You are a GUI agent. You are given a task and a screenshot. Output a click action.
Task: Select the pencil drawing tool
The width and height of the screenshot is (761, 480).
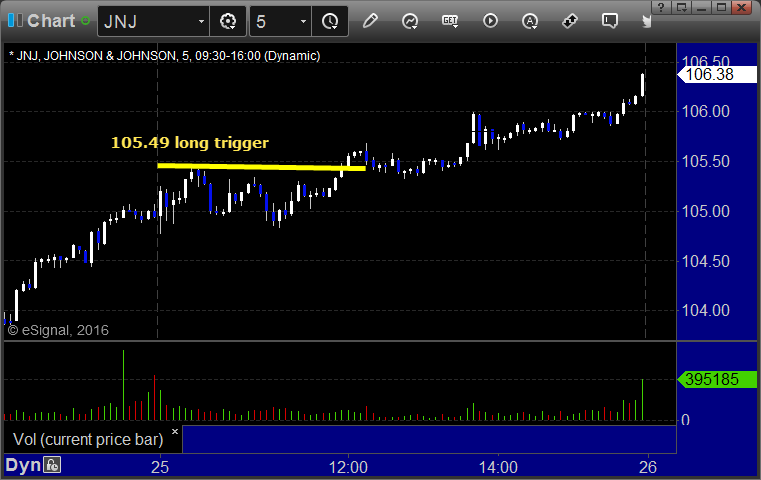(370, 21)
